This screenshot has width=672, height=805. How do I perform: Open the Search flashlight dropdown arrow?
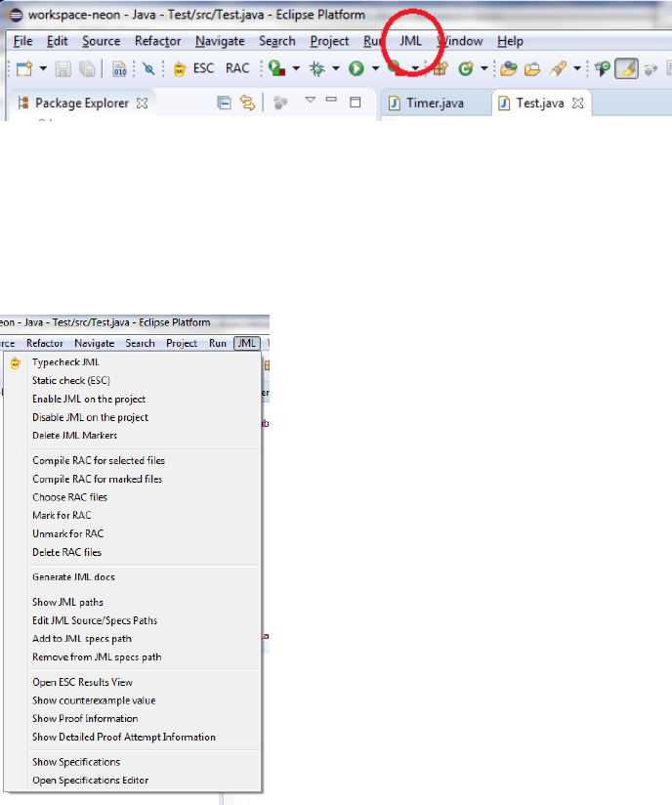point(577,68)
